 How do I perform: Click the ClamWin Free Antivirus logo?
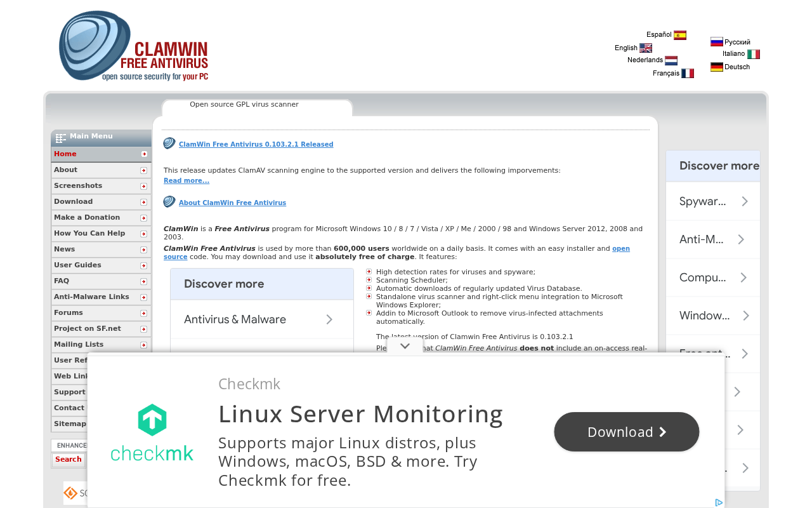(134, 46)
